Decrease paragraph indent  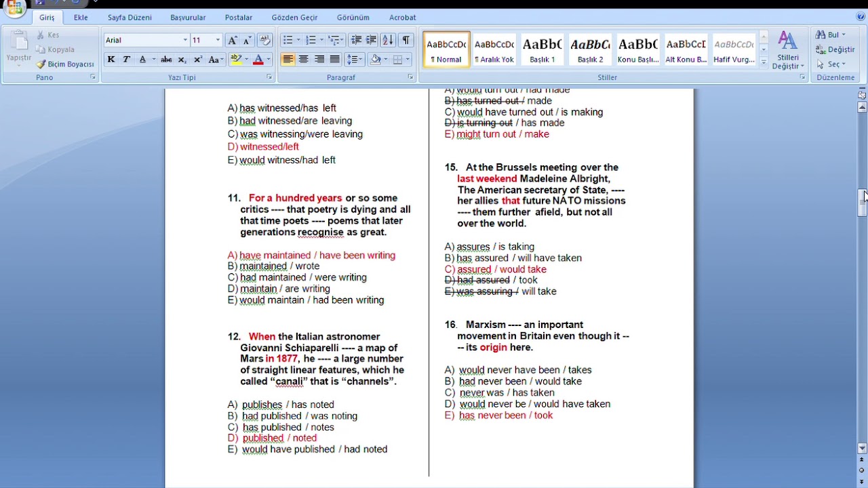pos(356,40)
